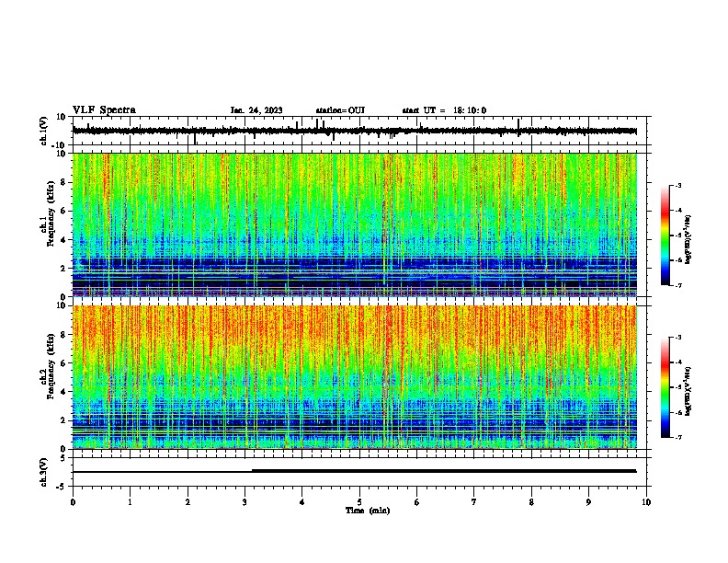Click the ch.1 "Frequency (kHz)" axis label

51,213
